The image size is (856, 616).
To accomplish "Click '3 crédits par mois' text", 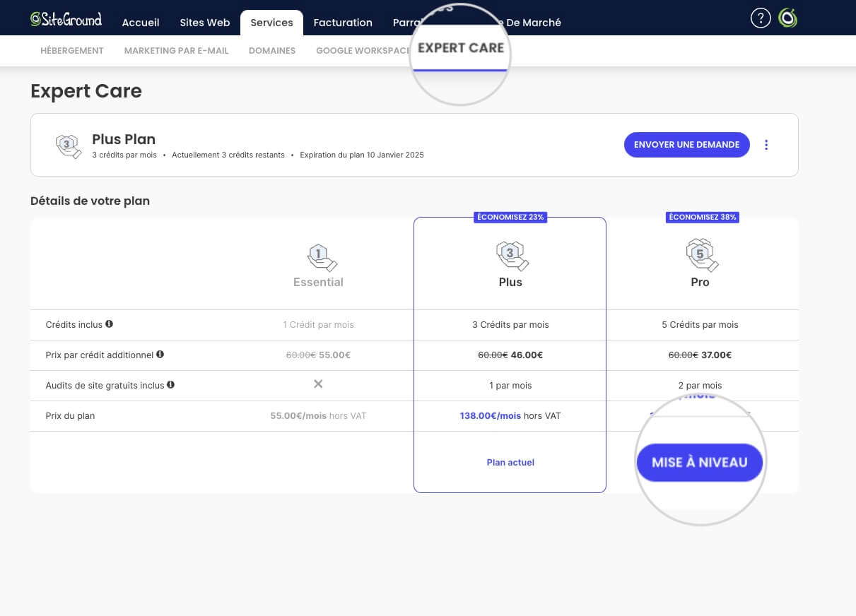I will coord(124,155).
